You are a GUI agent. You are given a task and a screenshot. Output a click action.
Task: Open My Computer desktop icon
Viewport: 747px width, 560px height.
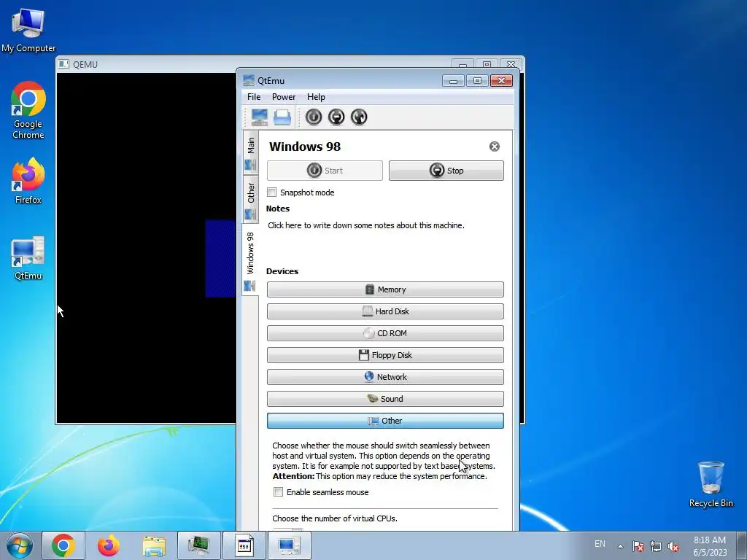pos(28,29)
